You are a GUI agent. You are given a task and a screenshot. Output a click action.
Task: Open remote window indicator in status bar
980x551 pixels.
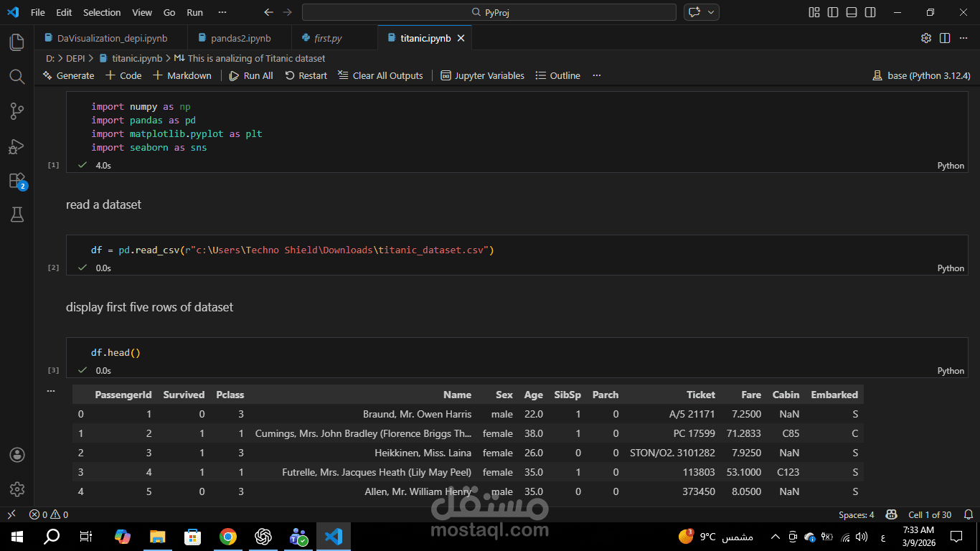(11, 514)
